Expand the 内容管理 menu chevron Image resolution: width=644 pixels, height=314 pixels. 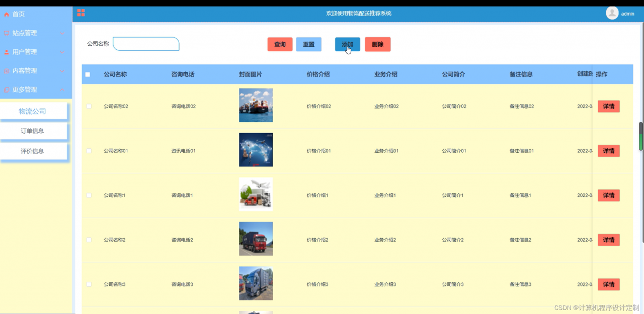[x=62, y=71]
